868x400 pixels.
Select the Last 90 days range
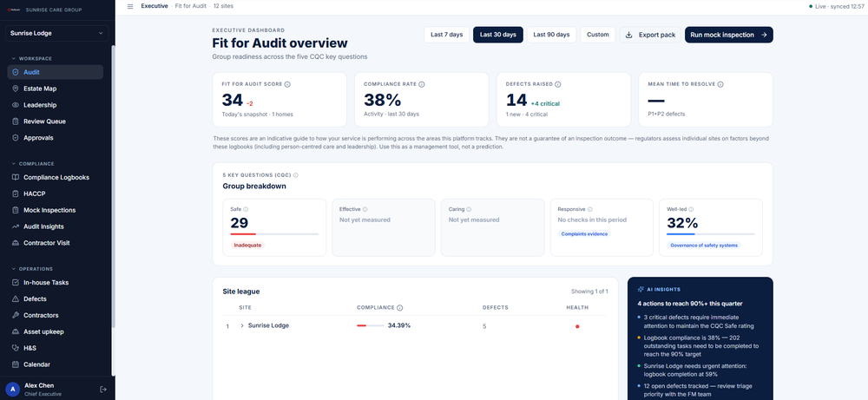(x=551, y=35)
